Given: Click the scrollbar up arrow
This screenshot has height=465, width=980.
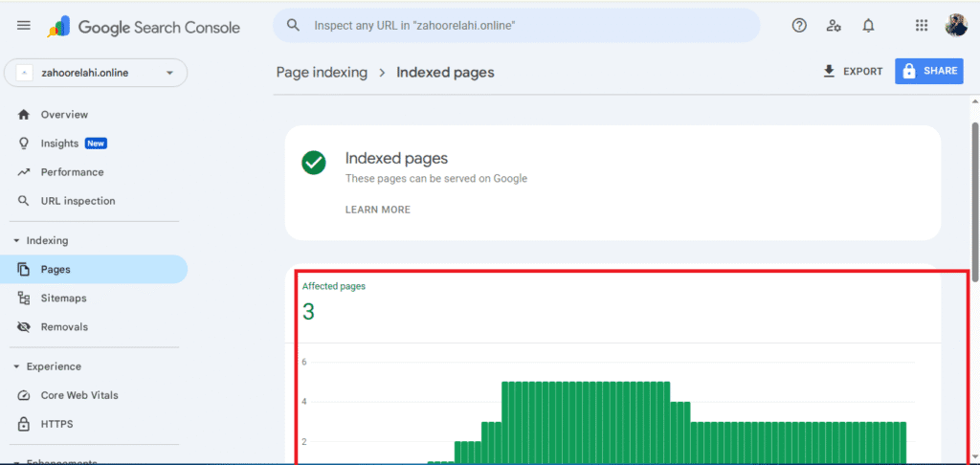Looking at the screenshot, I should (974, 101).
